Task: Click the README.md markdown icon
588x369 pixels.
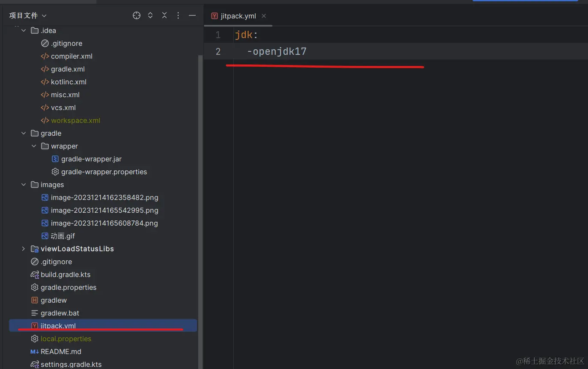Action: point(35,351)
